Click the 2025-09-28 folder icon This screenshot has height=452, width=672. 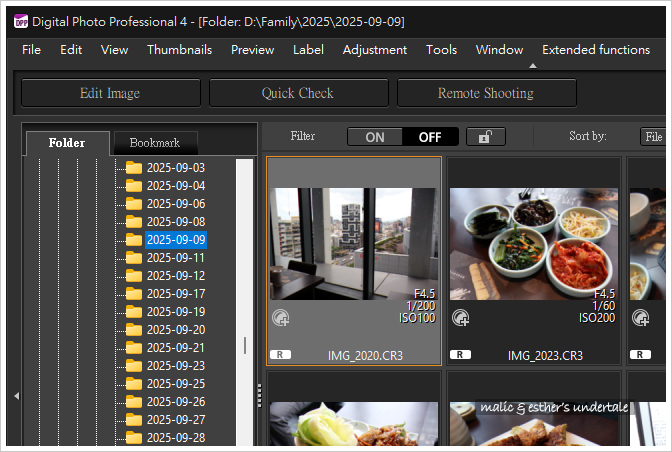click(x=134, y=437)
